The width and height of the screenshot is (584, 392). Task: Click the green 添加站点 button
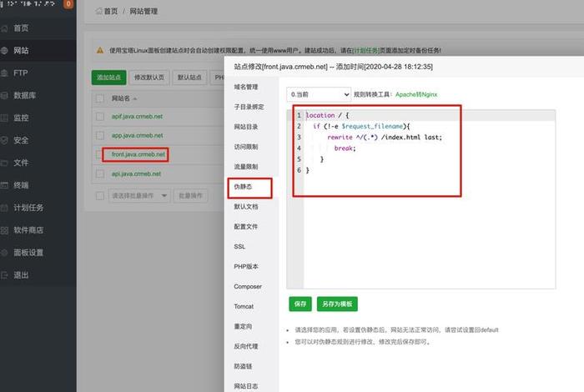tap(108, 78)
